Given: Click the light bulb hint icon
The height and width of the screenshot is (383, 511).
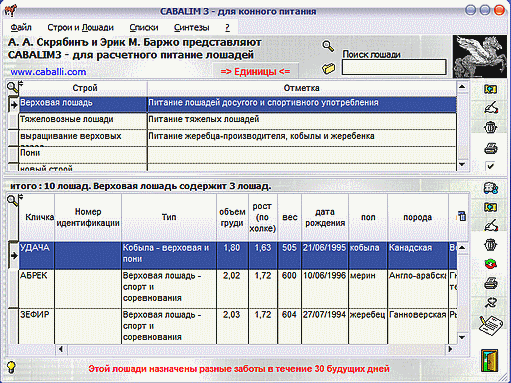Looking at the screenshot, I should [11, 367].
